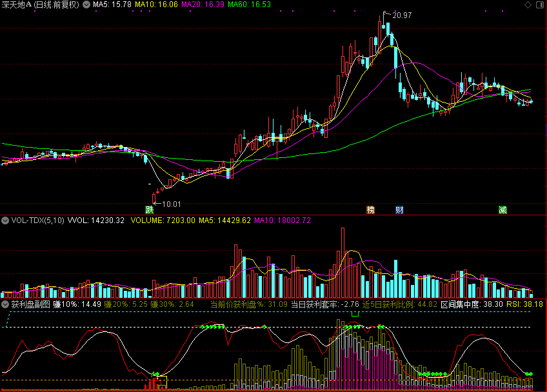Image resolution: width=547 pixels, height=392 pixels.
Task: Click the MA5: 15.78 label
Action: (x=112, y=5)
